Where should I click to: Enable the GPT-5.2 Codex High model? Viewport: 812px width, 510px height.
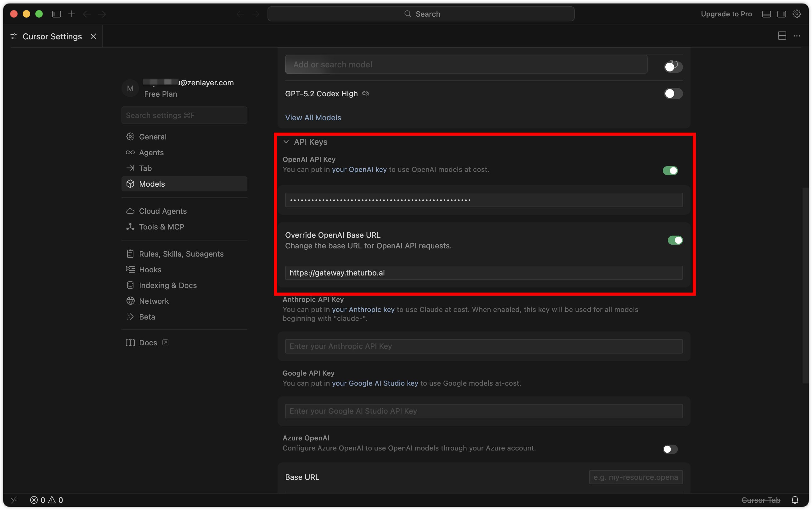pos(673,93)
